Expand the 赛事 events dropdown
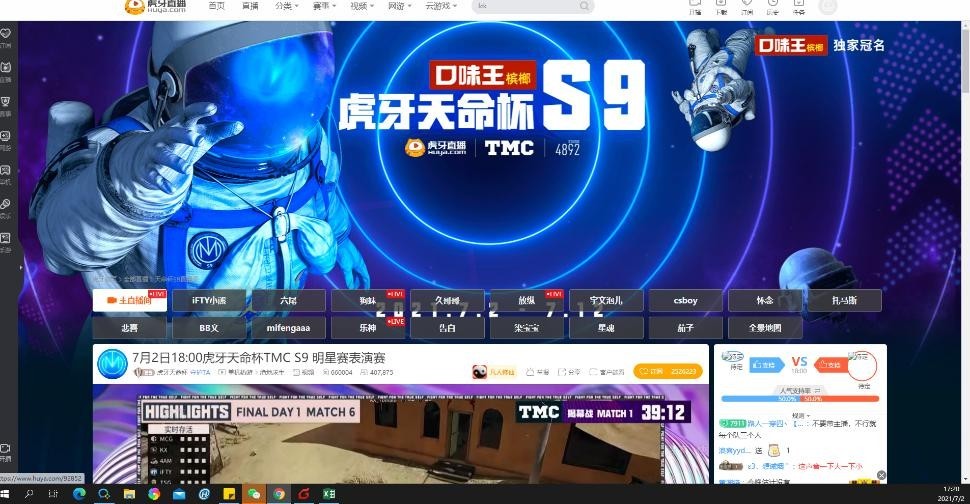This screenshot has height=504, width=970. [x=324, y=6]
